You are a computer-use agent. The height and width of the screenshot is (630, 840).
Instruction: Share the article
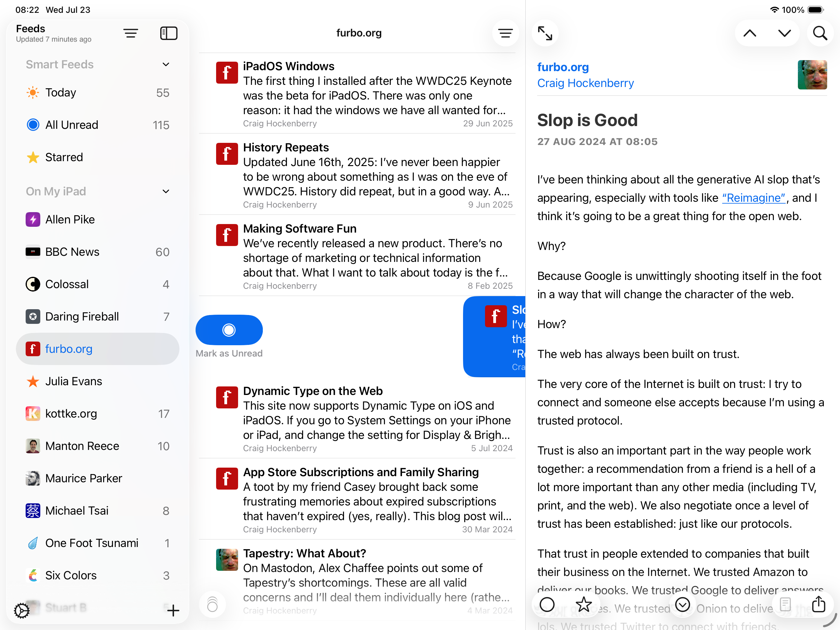[818, 604]
